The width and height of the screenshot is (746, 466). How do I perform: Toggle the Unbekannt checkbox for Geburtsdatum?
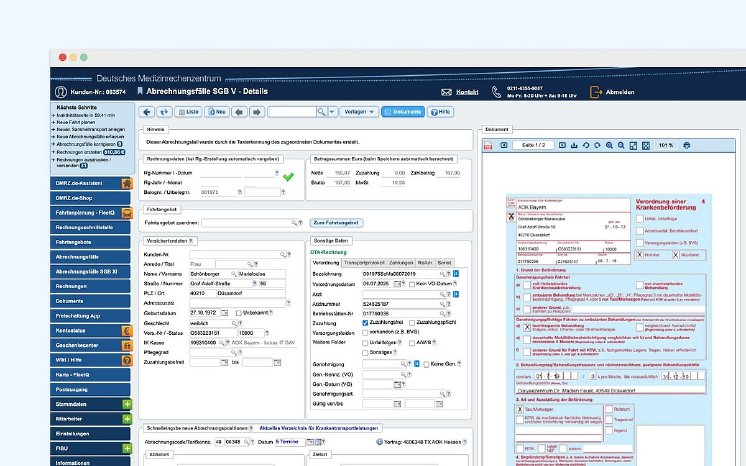238,313
